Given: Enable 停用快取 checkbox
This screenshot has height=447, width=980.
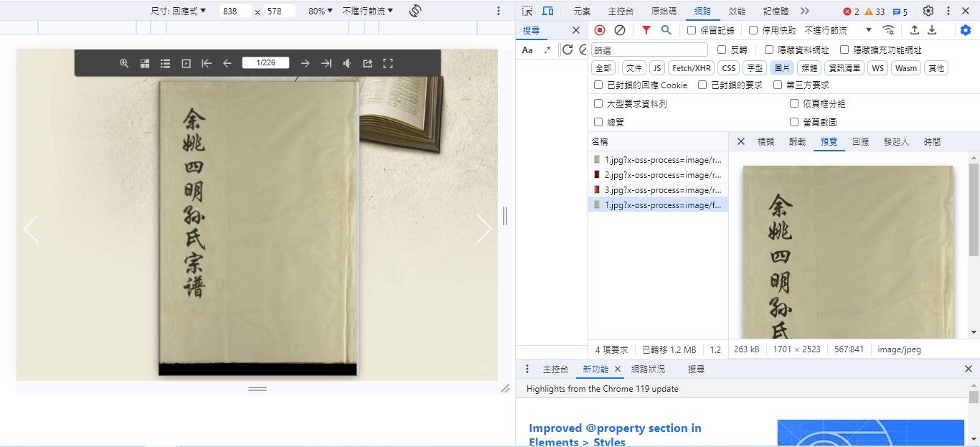Looking at the screenshot, I should pos(753,30).
